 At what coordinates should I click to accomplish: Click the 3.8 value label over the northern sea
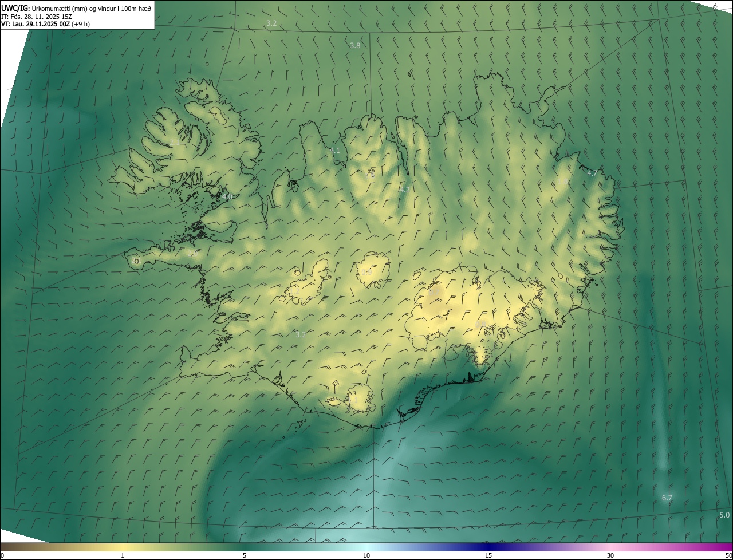[x=355, y=45]
